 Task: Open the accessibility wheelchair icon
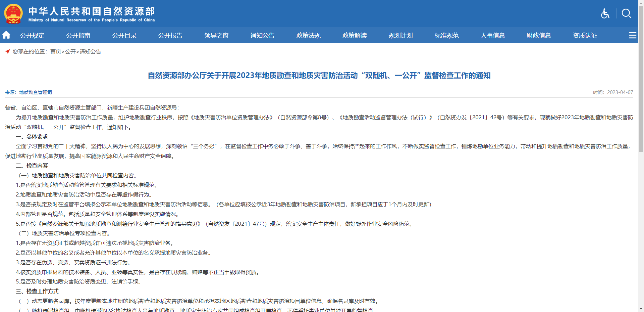(605, 13)
